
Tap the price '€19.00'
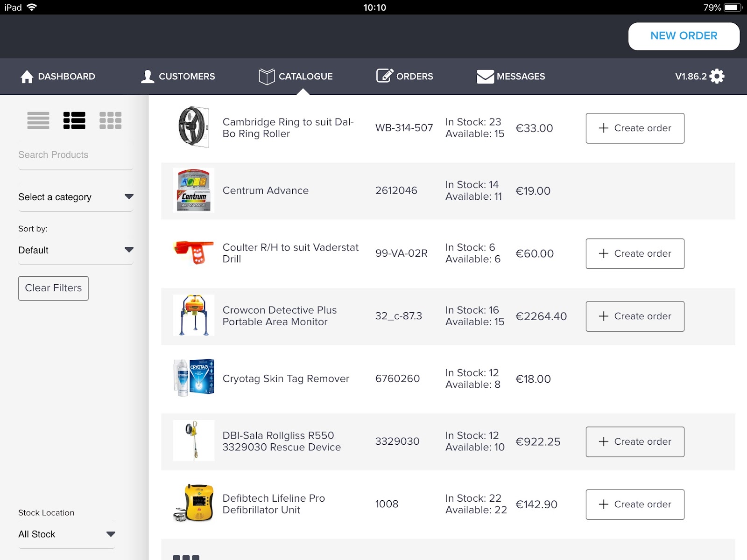(x=533, y=191)
